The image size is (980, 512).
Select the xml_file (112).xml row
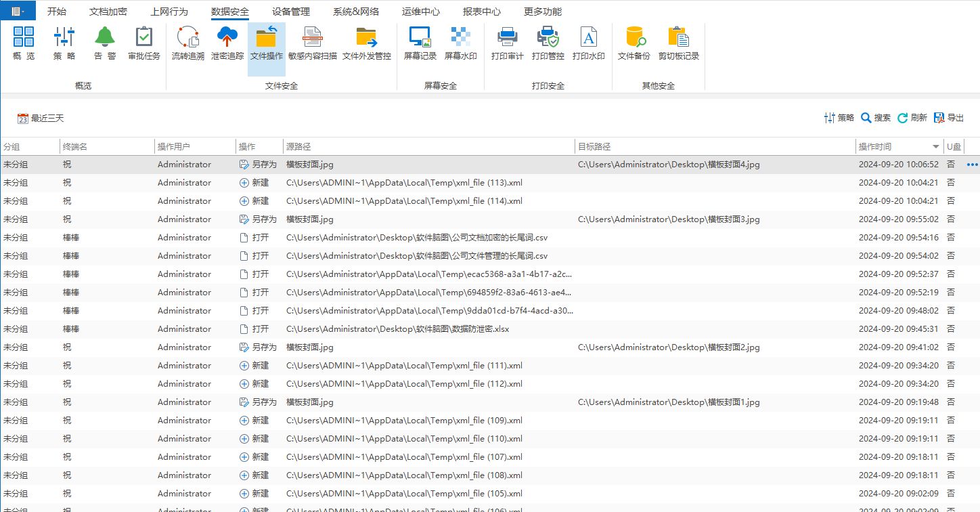click(490, 384)
